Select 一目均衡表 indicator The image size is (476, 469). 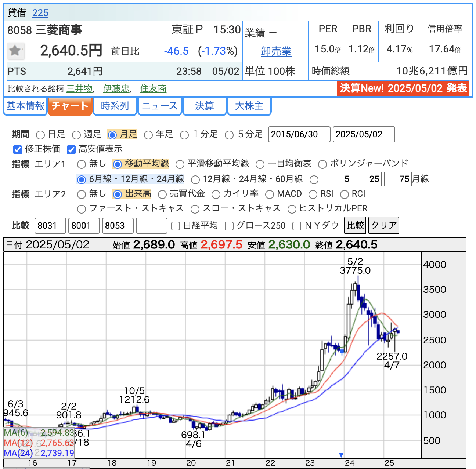coord(260,164)
